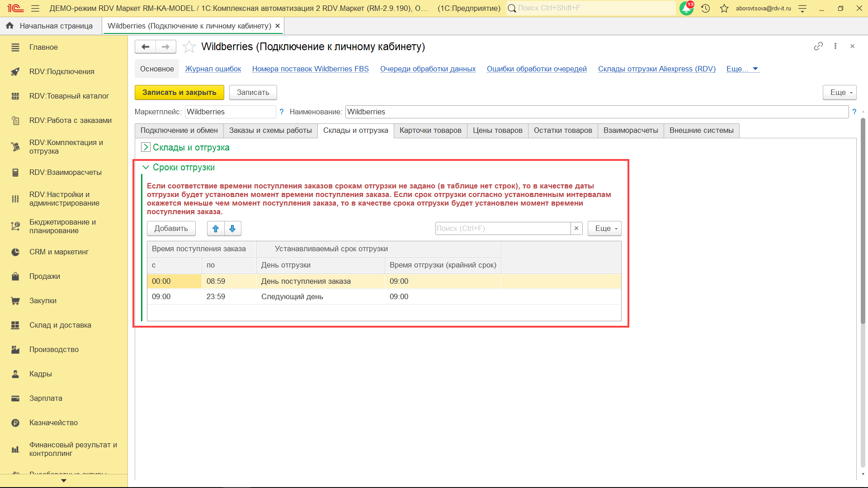Click Записать и закрыть button
The image size is (868, 488).
click(x=179, y=92)
